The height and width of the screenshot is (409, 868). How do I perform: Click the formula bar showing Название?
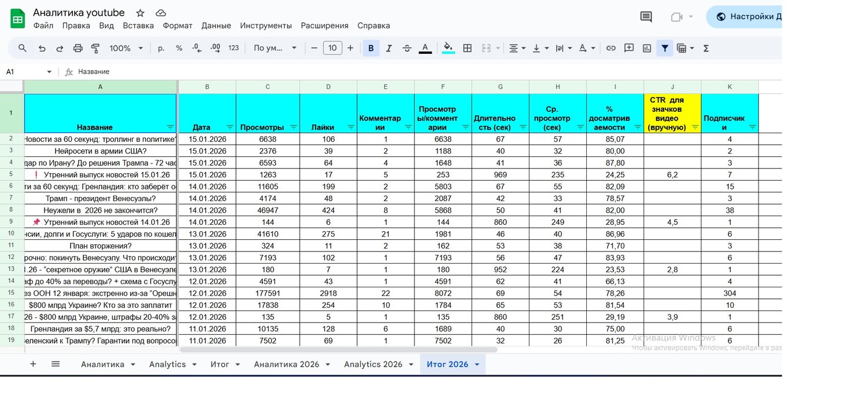(428, 72)
